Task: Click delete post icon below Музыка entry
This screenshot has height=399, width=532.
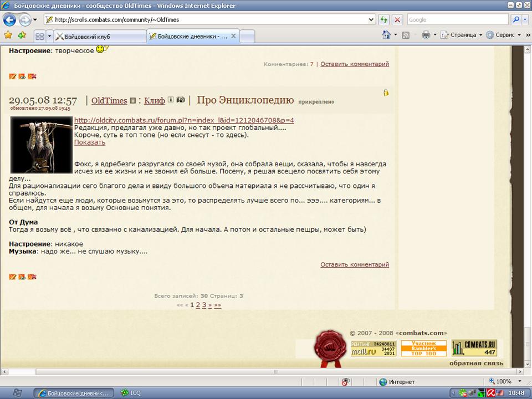Action: tap(32, 277)
